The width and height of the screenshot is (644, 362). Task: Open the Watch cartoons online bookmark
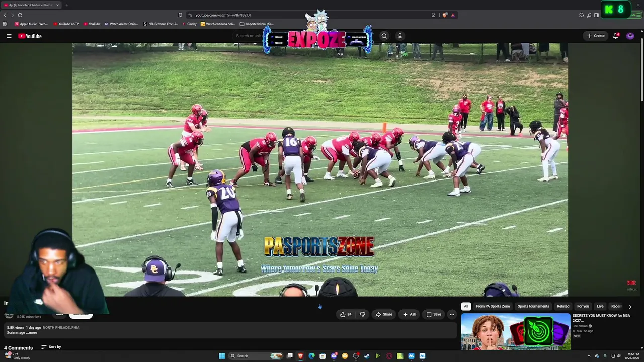(x=218, y=24)
